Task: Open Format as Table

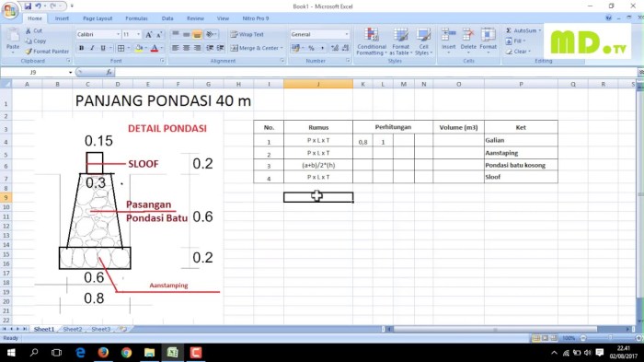Action: [400, 41]
